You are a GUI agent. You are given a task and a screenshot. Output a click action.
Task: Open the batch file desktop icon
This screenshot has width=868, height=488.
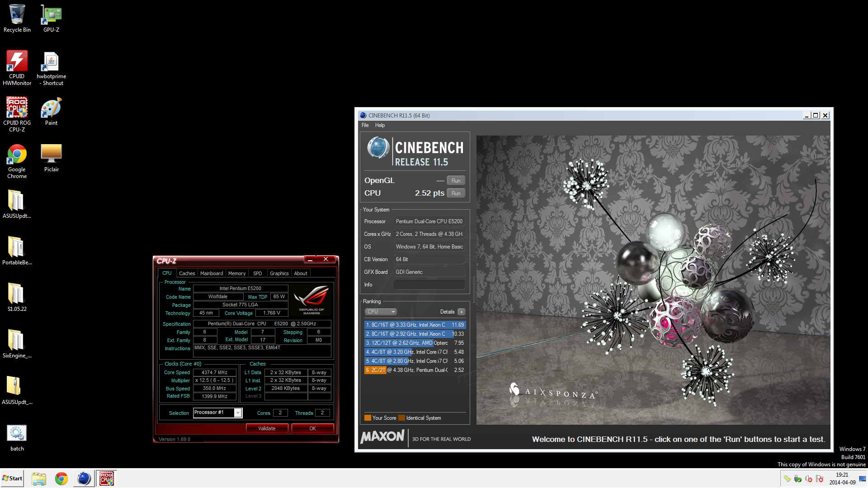[17, 437]
